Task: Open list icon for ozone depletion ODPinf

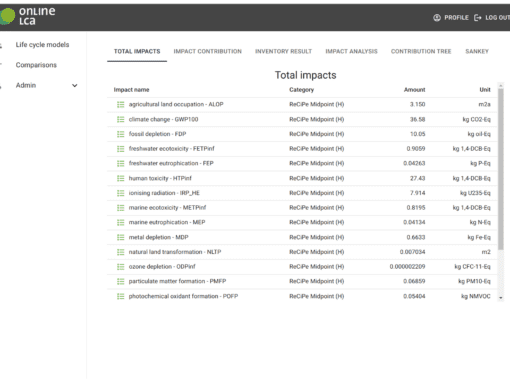Action: tap(120, 267)
